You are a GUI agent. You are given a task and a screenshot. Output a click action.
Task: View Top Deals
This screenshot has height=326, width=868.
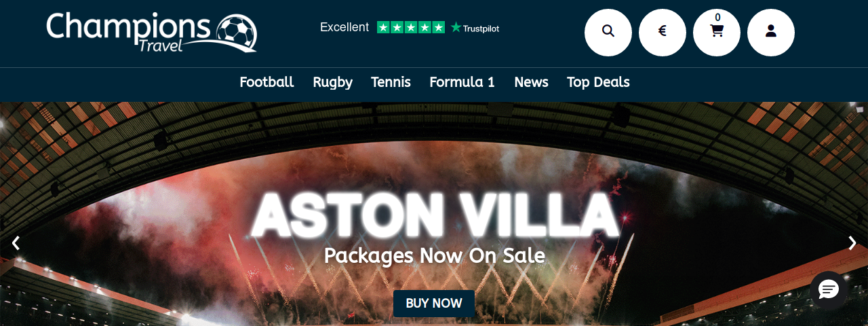click(x=598, y=82)
